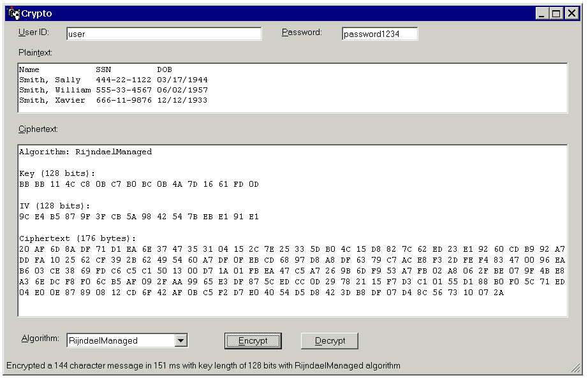Click the Algorithm label beside the dropdown
This screenshot has width=588, height=378.
41,338
